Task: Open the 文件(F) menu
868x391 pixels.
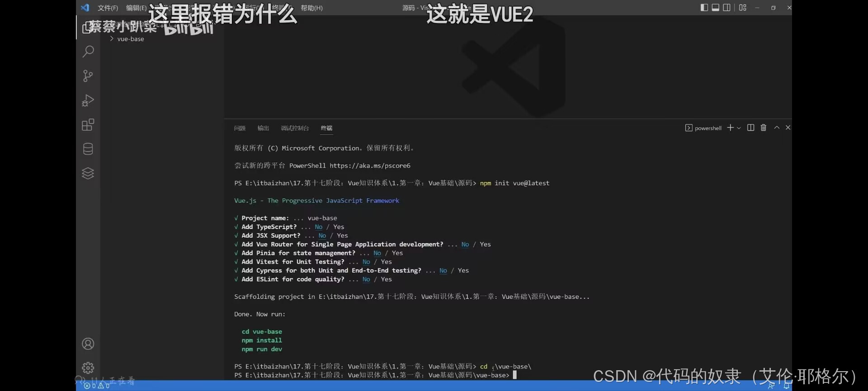Action: pos(108,8)
